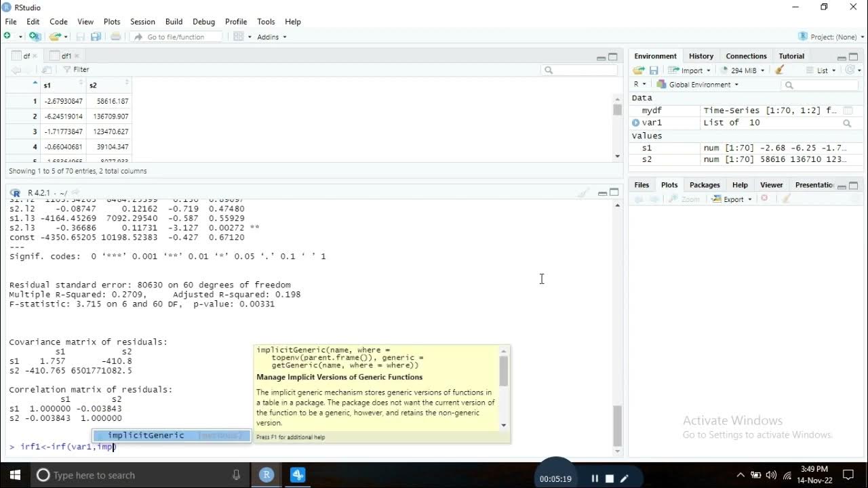The width and height of the screenshot is (868, 488).
Task: Open the Debug menu
Action: [x=203, y=22]
